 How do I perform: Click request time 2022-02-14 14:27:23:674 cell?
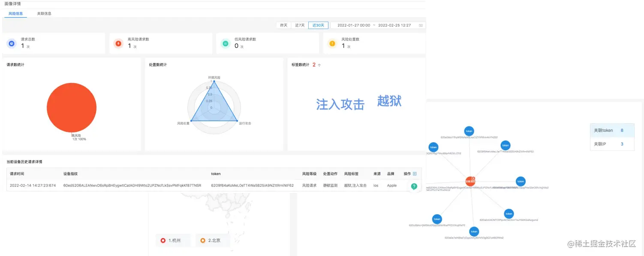pyautogui.click(x=33, y=186)
